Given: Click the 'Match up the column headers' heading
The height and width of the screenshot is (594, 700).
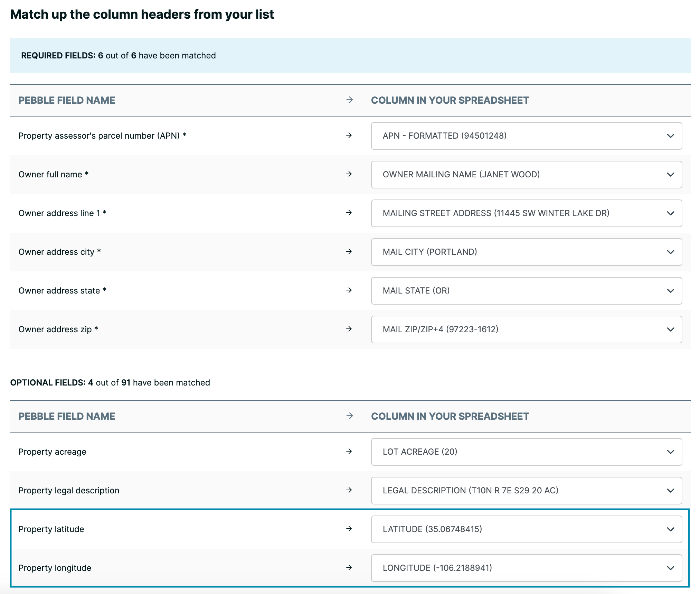Looking at the screenshot, I should tap(142, 15).
